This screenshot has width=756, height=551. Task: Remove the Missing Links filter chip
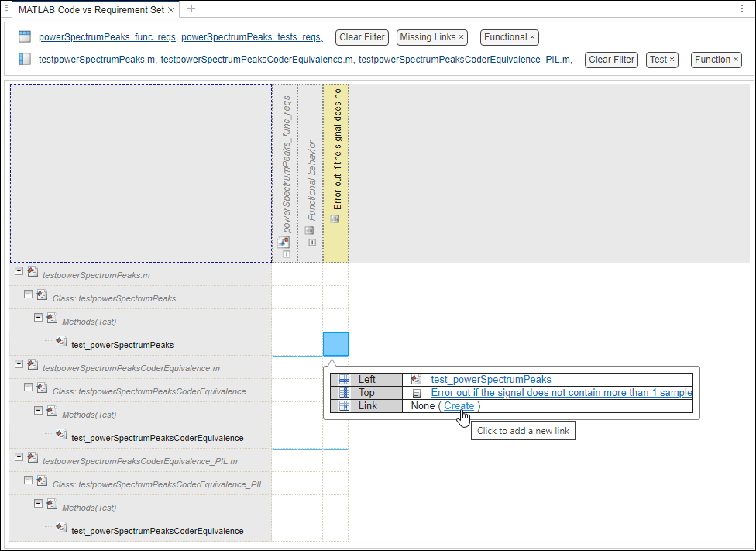point(462,37)
